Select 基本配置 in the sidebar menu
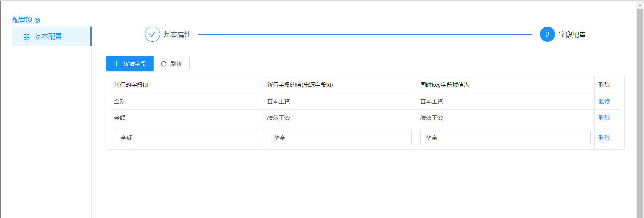This screenshot has height=218, width=644. [x=48, y=37]
